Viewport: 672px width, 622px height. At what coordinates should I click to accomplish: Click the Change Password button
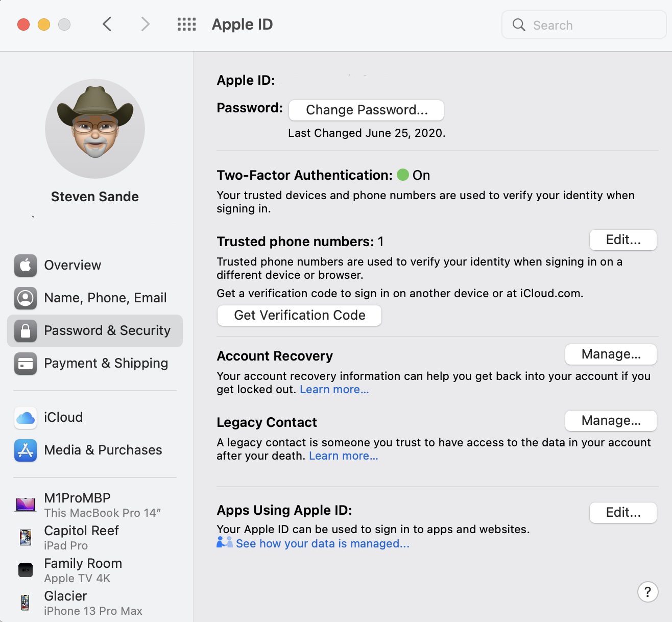366,110
